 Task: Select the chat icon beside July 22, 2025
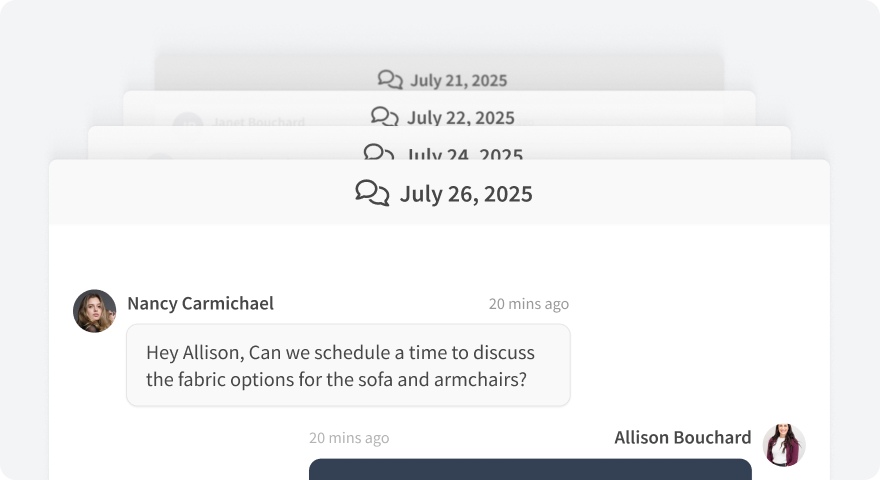point(385,117)
